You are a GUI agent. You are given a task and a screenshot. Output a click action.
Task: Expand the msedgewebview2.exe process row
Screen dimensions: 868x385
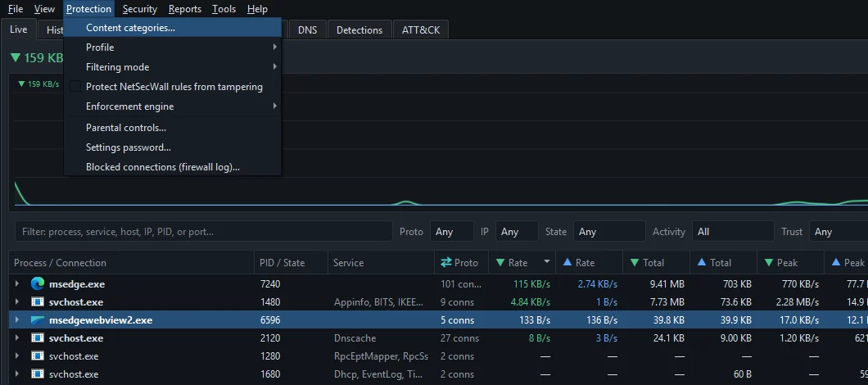[17, 320]
